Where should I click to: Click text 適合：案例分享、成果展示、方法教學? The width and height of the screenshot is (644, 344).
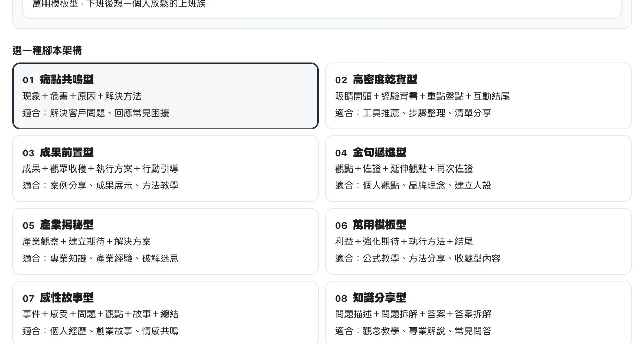click(x=101, y=186)
